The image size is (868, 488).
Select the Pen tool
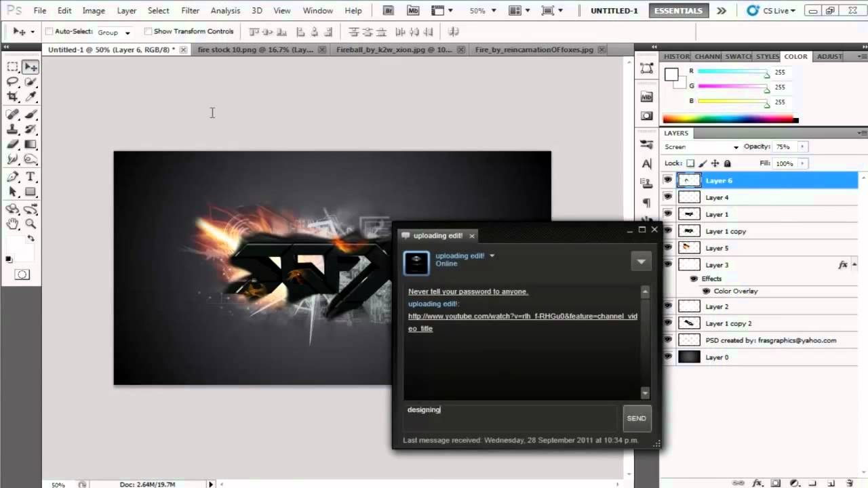click(x=12, y=177)
